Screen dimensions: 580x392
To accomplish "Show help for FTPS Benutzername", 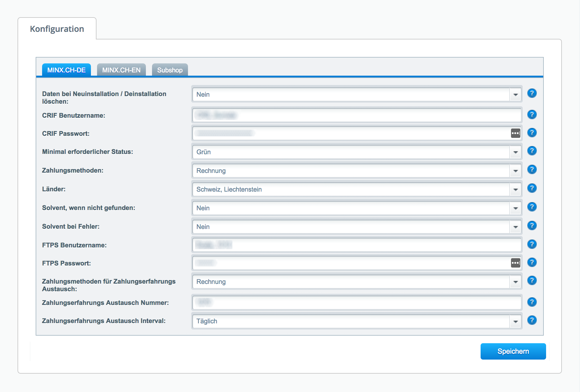I will 532,244.
